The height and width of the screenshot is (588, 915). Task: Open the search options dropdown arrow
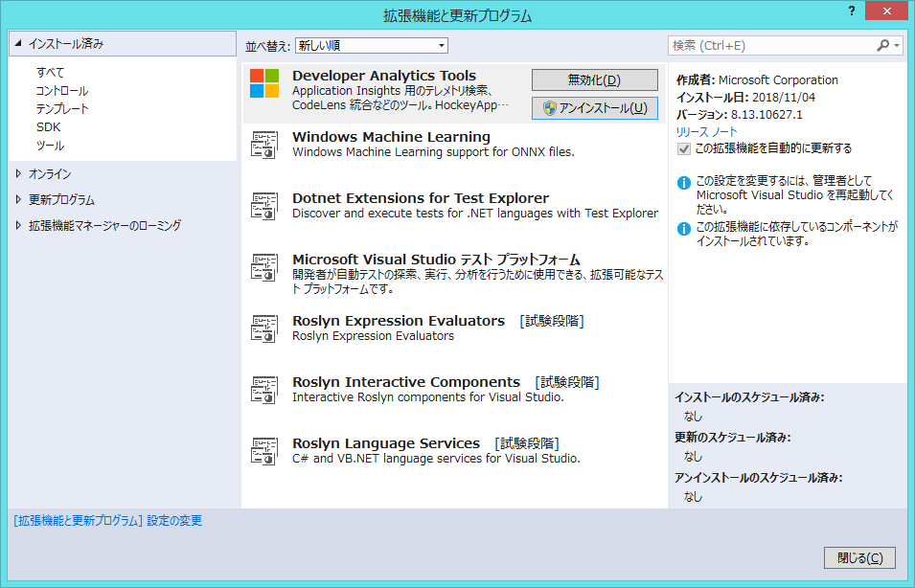[x=897, y=46]
